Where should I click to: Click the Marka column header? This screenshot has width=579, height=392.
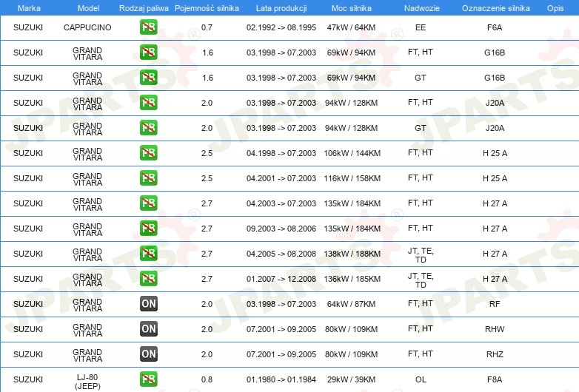(x=29, y=8)
